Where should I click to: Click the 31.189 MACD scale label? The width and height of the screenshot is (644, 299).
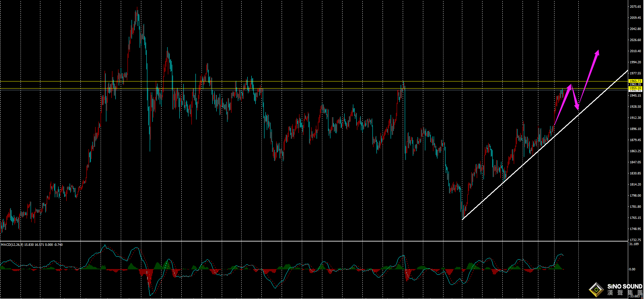tap(634, 244)
